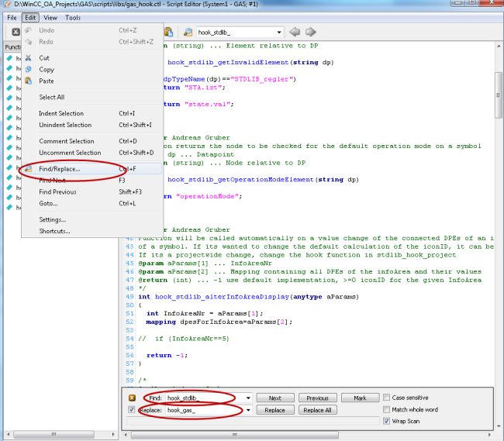The height and width of the screenshot is (441, 504).
Task: Click the right arrow find-next toolbar icon
Action: (310, 32)
